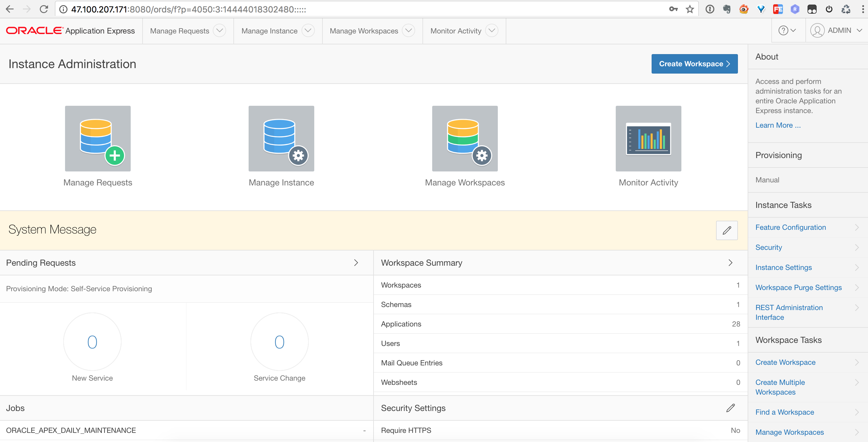
Task: Open the Monitor Activity menu item
Action: click(x=456, y=31)
